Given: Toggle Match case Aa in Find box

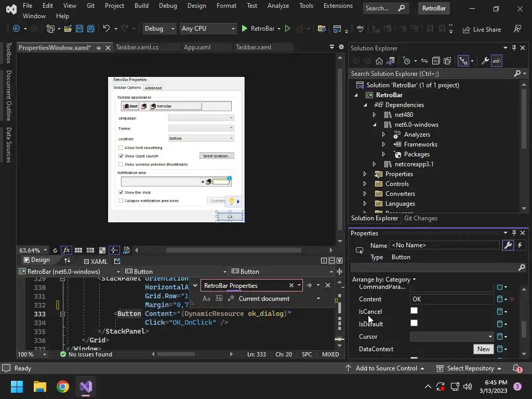Looking at the screenshot, I should 206,299.
